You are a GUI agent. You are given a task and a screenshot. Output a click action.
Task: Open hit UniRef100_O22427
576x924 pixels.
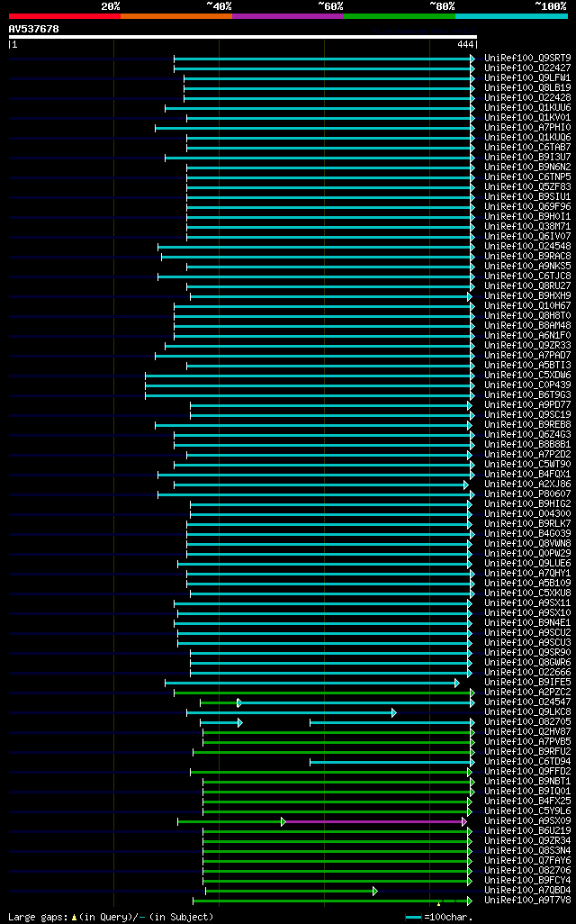[x=527, y=68]
